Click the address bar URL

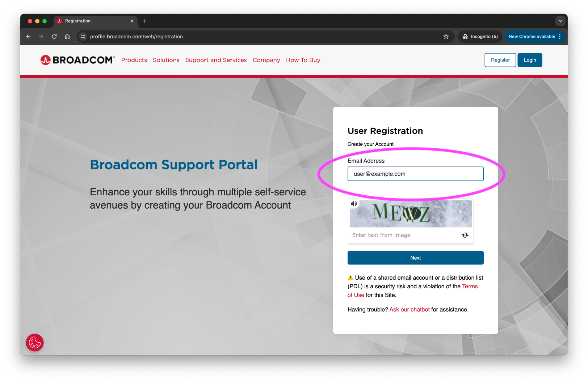[136, 37]
